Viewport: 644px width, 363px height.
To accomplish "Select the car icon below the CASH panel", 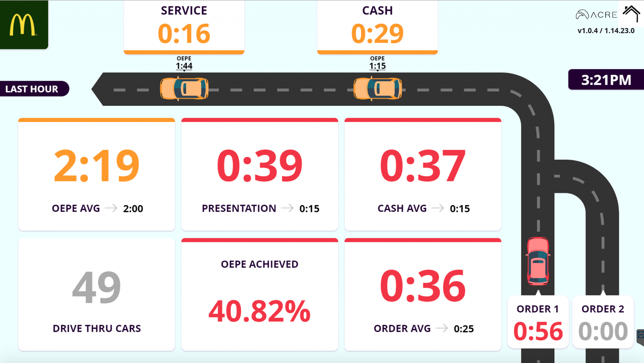I will (x=377, y=89).
